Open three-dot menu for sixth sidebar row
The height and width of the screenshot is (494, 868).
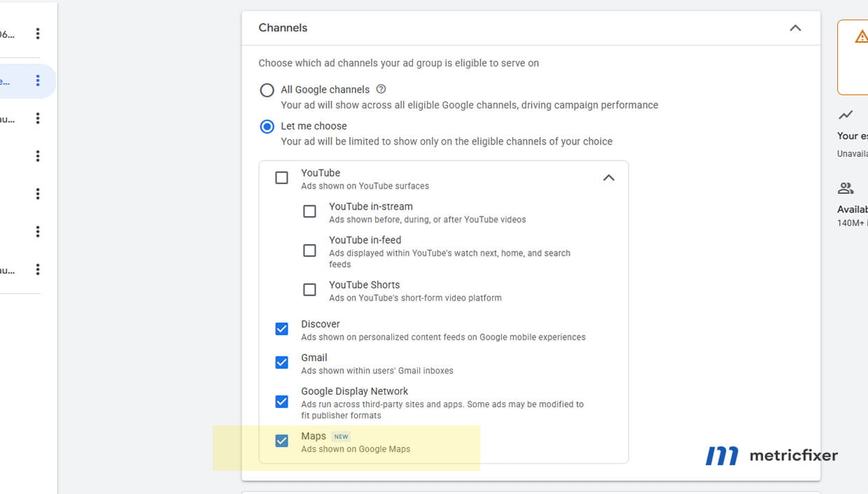coord(38,231)
